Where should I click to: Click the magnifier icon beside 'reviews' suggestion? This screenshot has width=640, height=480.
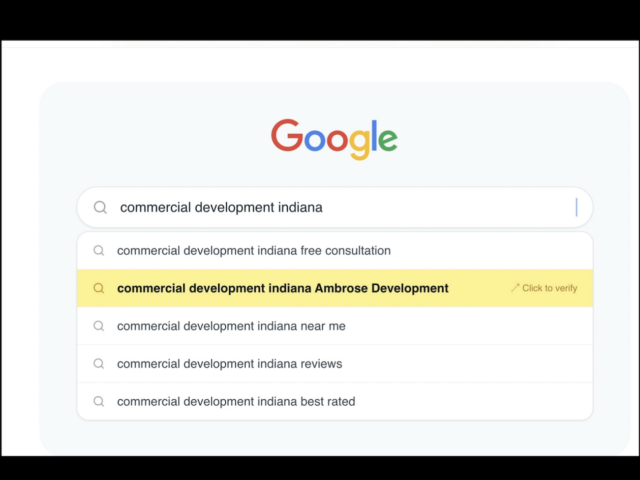[99, 363]
